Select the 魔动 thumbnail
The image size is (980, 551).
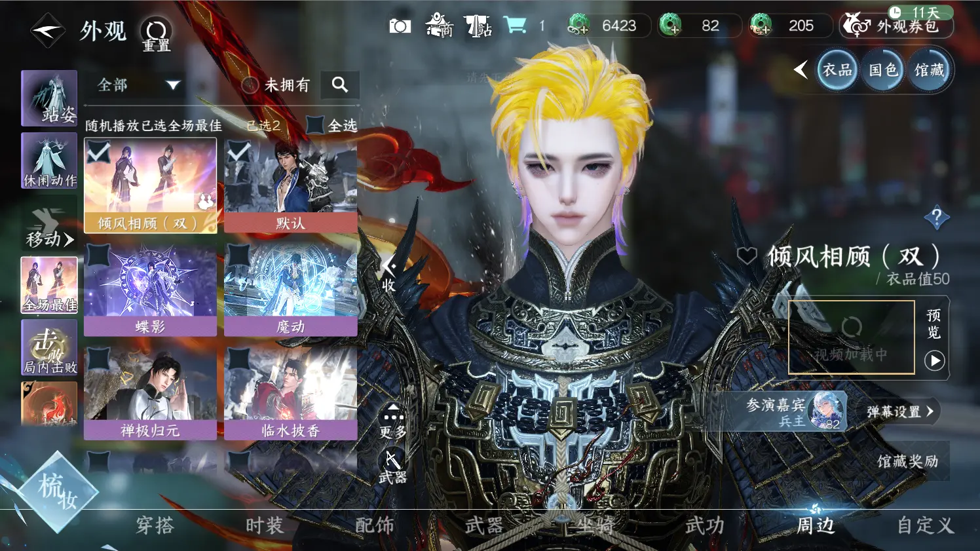click(x=291, y=289)
